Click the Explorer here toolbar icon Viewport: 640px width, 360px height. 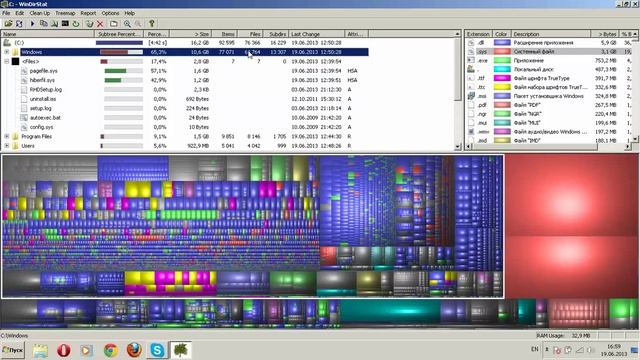(x=54, y=24)
